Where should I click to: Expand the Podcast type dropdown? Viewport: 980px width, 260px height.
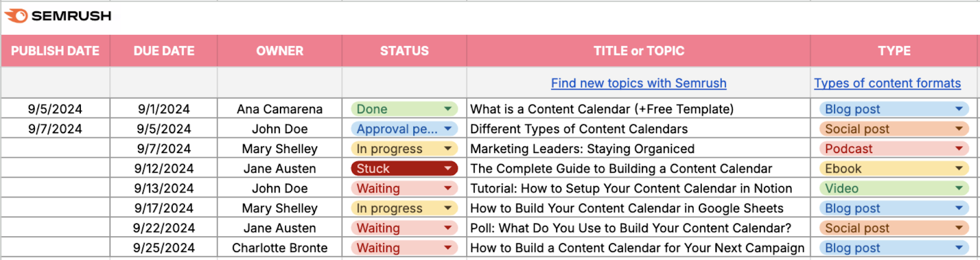tap(959, 149)
